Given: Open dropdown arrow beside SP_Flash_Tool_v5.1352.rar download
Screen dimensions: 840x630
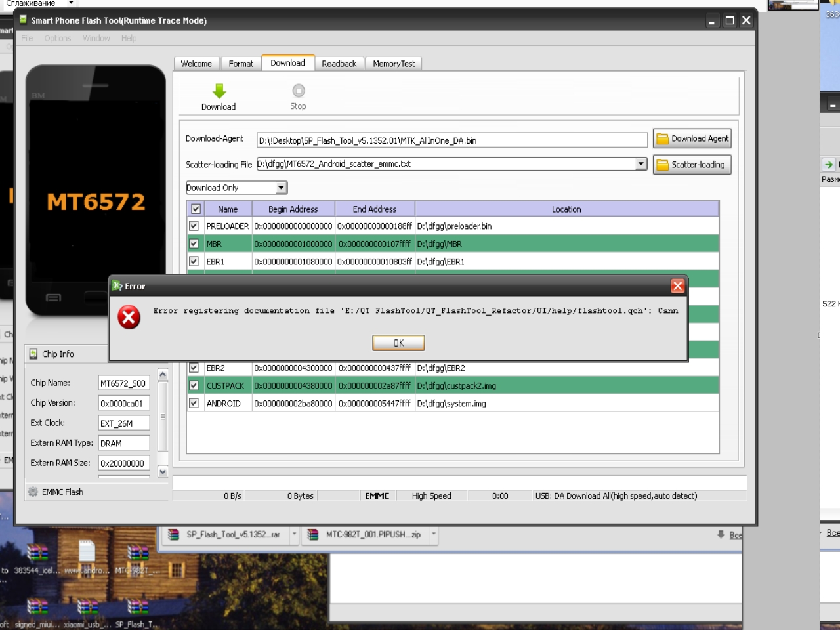Looking at the screenshot, I should click(295, 534).
